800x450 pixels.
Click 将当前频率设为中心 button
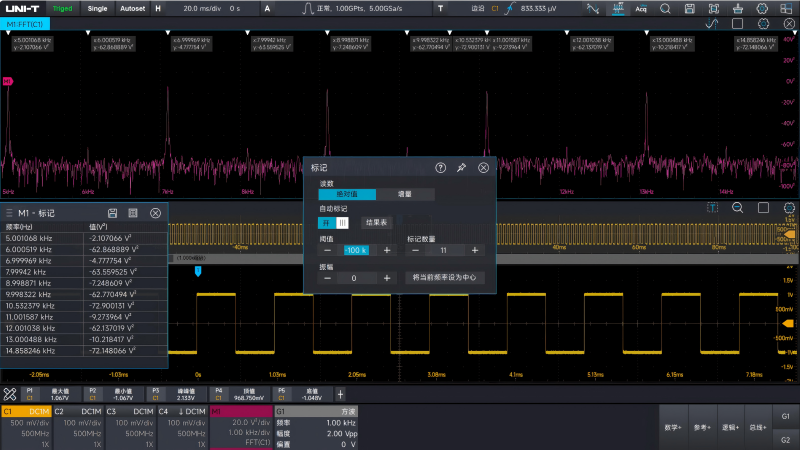444,278
